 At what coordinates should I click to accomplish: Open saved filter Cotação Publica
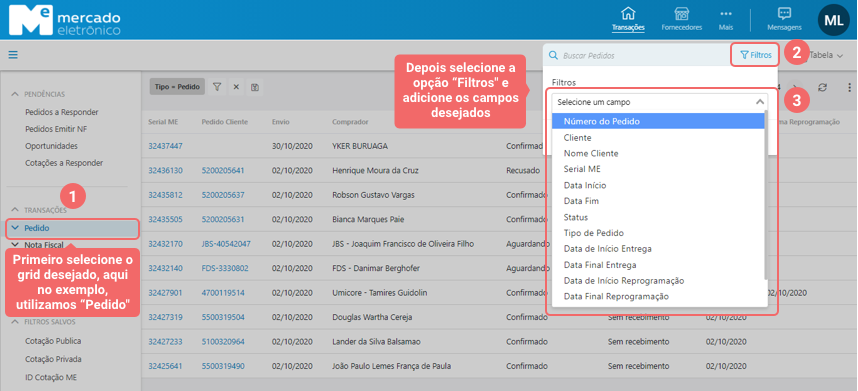click(x=53, y=341)
